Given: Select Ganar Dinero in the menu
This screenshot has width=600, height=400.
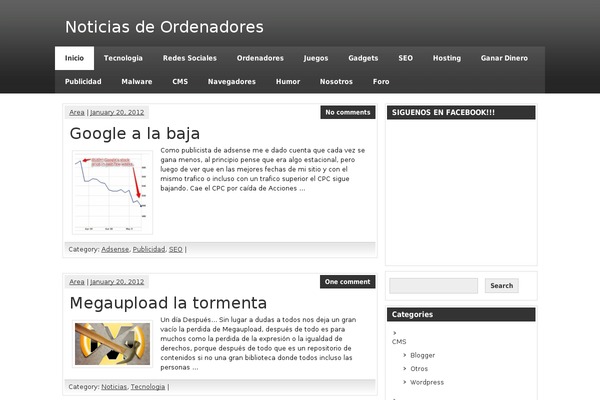Looking at the screenshot, I should (504, 58).
